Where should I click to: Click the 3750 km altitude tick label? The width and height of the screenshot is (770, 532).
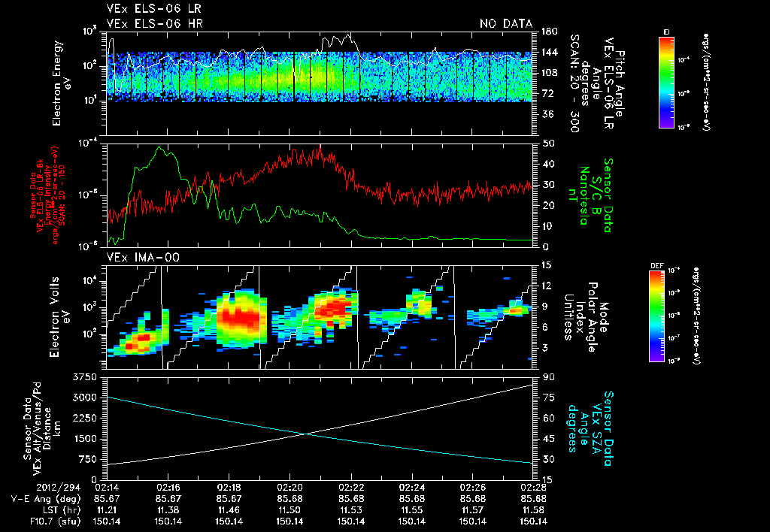tap(84, 376)
